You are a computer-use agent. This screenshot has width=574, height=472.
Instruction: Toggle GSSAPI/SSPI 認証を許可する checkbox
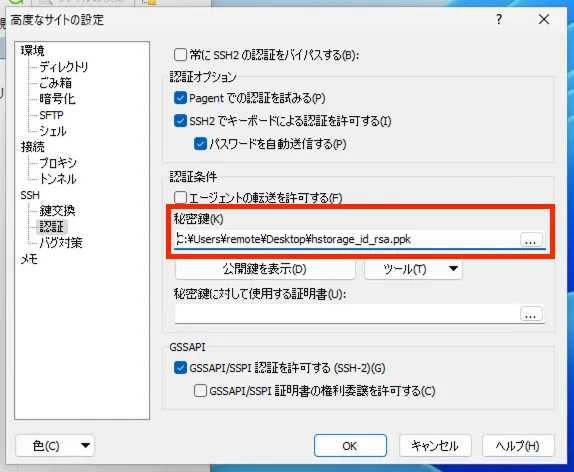coord(180,368)
